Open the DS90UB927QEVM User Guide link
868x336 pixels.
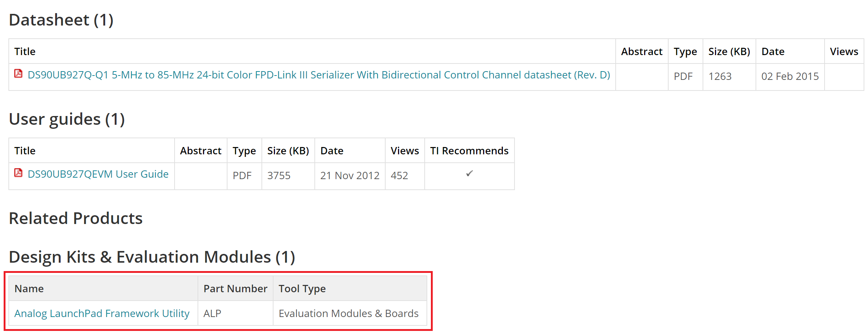pos(98,174)
